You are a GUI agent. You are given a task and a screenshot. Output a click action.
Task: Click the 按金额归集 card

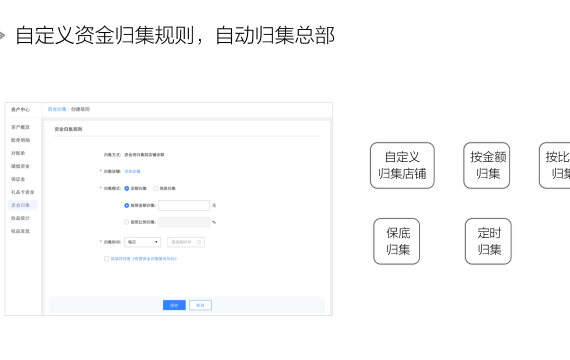[486, 165]
